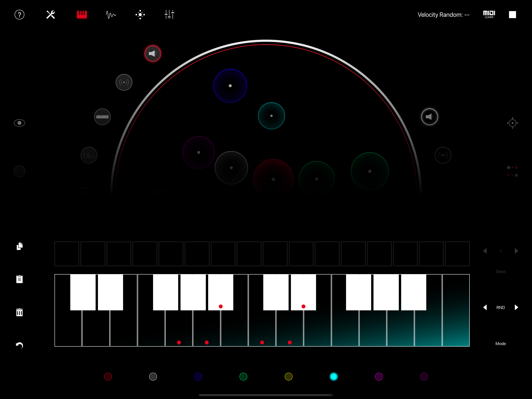The height and width of the screenshot is (399, 532).
Task: Click the undo arrow icon
Action: pos(19,345)
